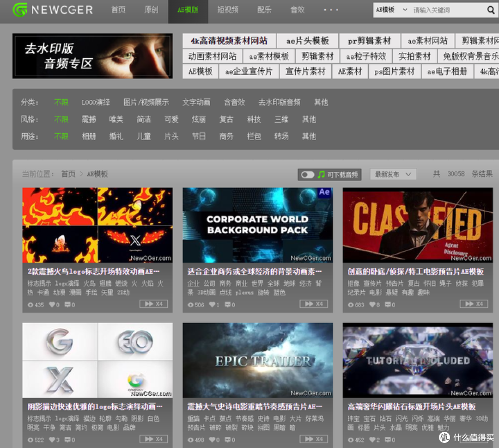Viewport: 499px width, 448px height.
Task: Focus the keyword search input field
Action: (447, 10)
